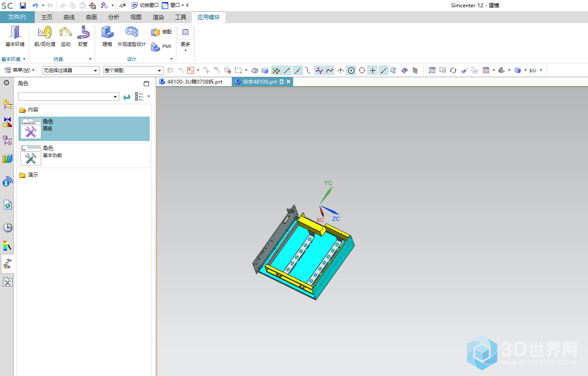Toggle Existing Point plus snap

pyautogui.click(x=373, y=70)
